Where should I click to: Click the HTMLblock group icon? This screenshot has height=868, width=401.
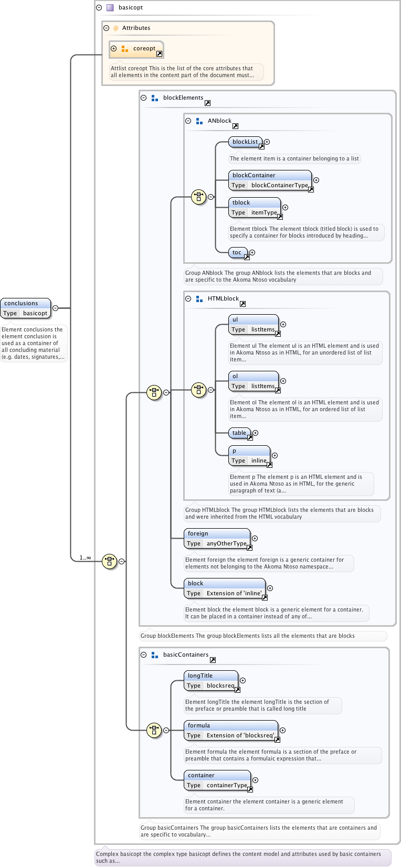(199, 299)
